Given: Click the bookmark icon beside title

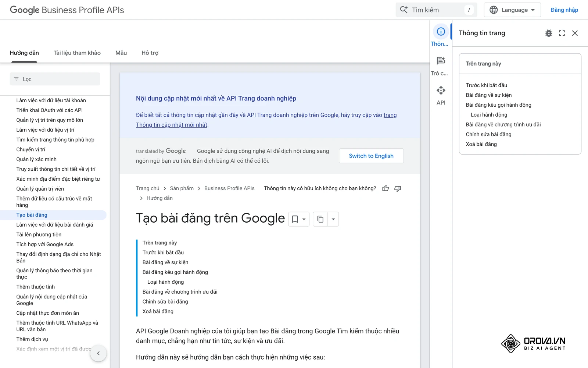Looking at the screenshot, I should coord(295,219).
